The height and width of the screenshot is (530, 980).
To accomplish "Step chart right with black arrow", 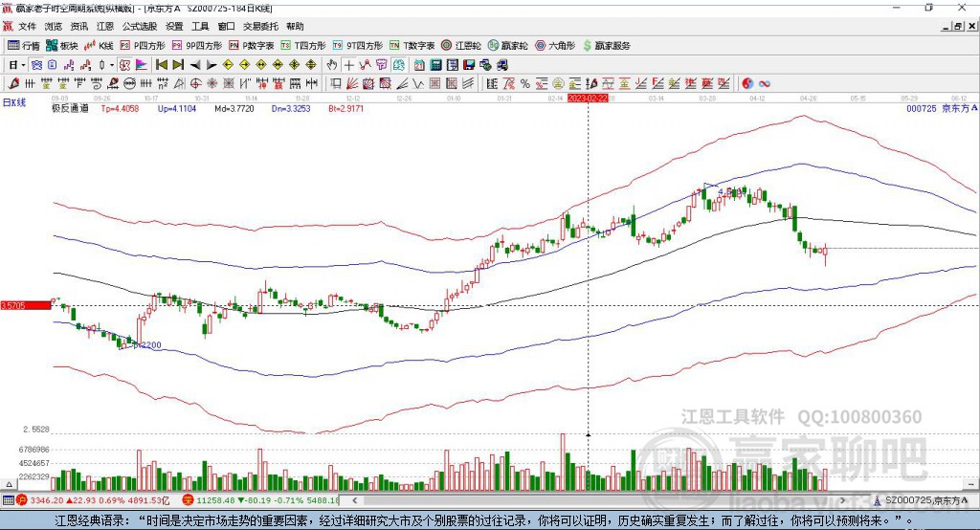I will pyautogui.click(x=212, y=65).
